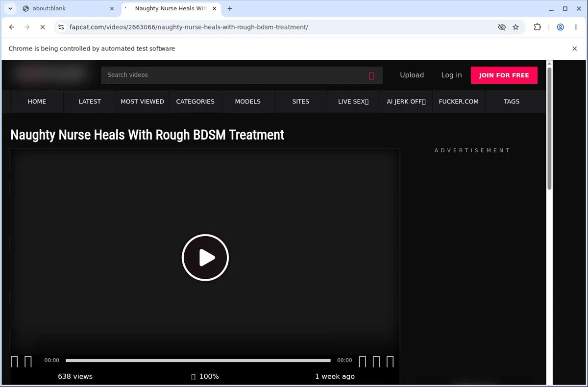Stop loading the current page

[43, 27]
